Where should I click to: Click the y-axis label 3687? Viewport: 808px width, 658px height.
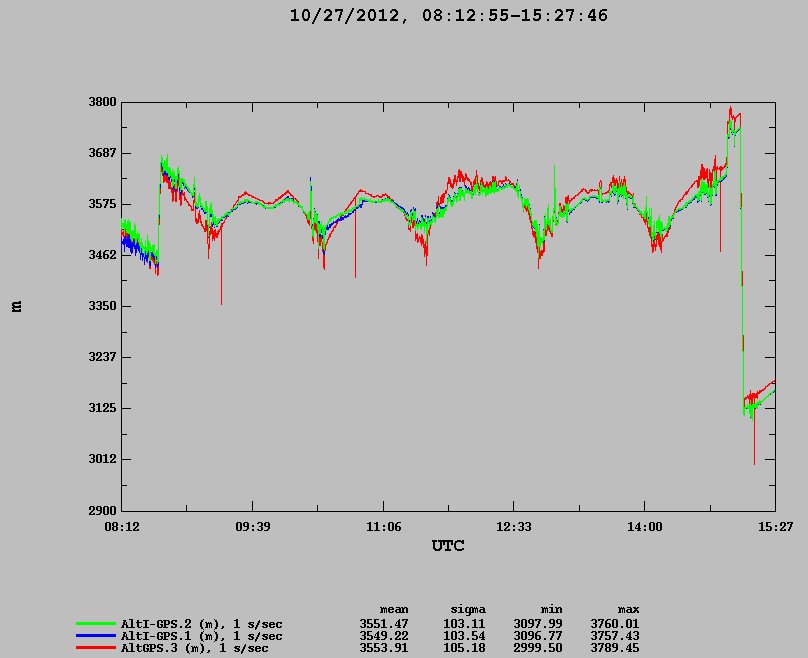[x=102, y=153]
